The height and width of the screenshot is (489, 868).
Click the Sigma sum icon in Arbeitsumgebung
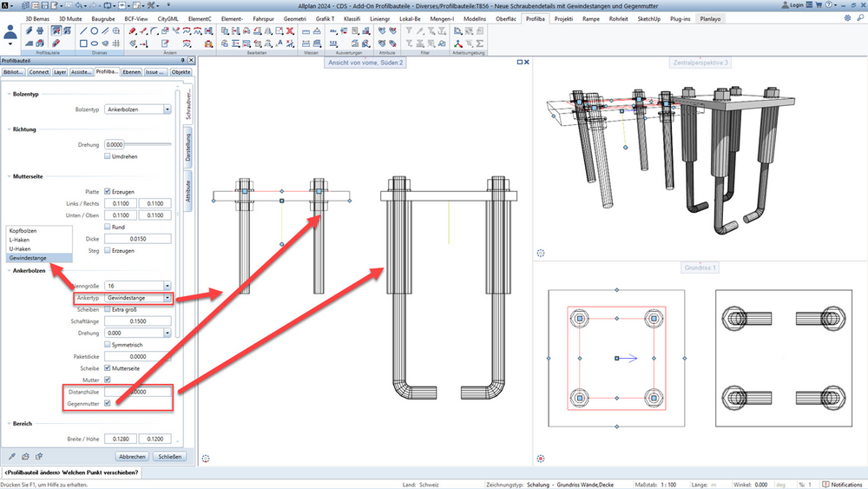coord(480,43)
